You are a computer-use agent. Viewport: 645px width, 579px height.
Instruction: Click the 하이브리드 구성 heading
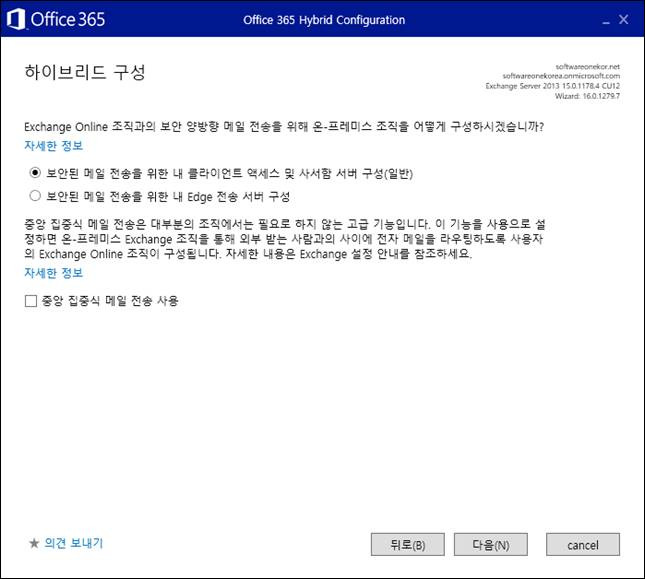point(85,72)
